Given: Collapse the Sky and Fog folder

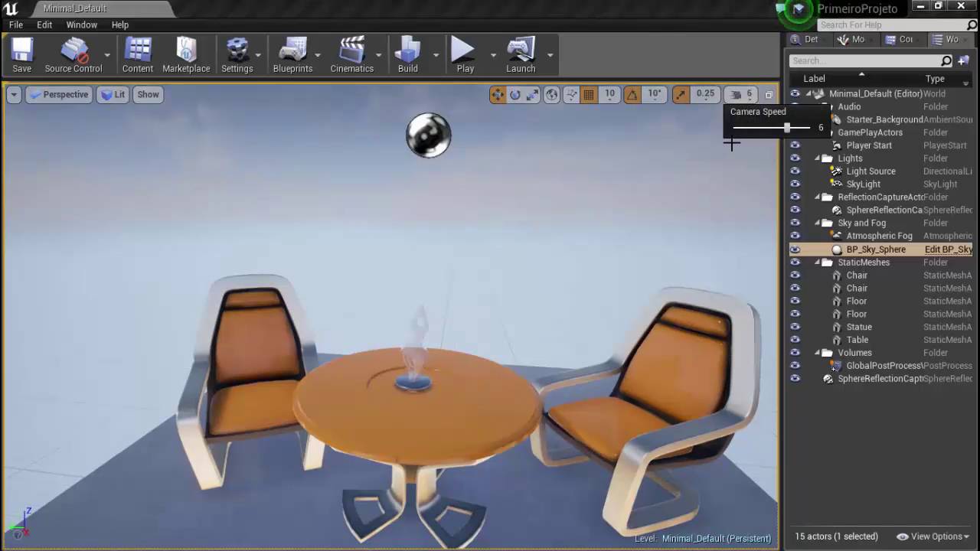Looking at the screenshot, I should [817, 223].
